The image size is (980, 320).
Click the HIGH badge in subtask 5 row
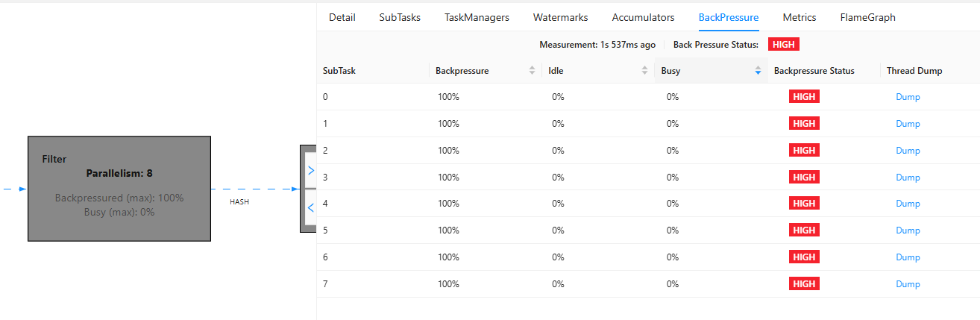tap(804, 230)
